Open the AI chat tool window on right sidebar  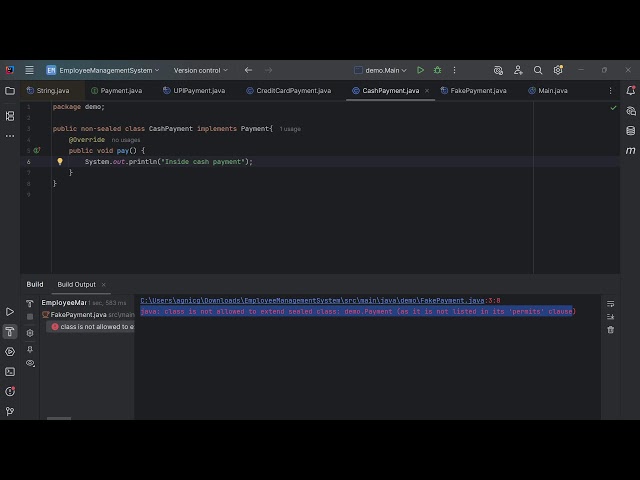[x=631, y=111]
